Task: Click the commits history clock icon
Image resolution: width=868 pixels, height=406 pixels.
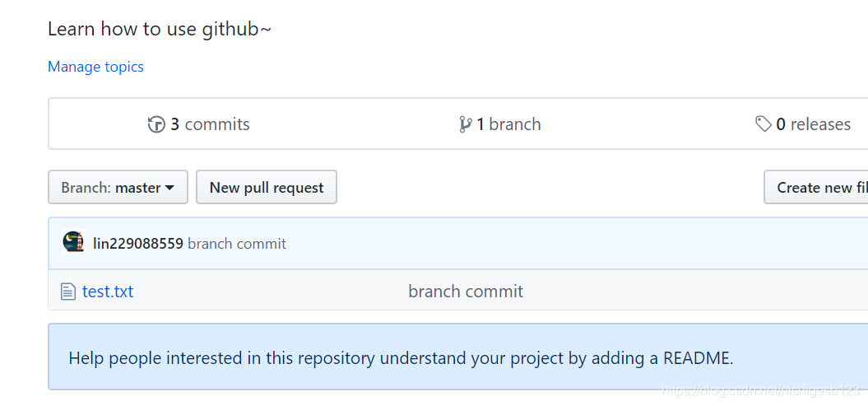Action: (156, 124)
